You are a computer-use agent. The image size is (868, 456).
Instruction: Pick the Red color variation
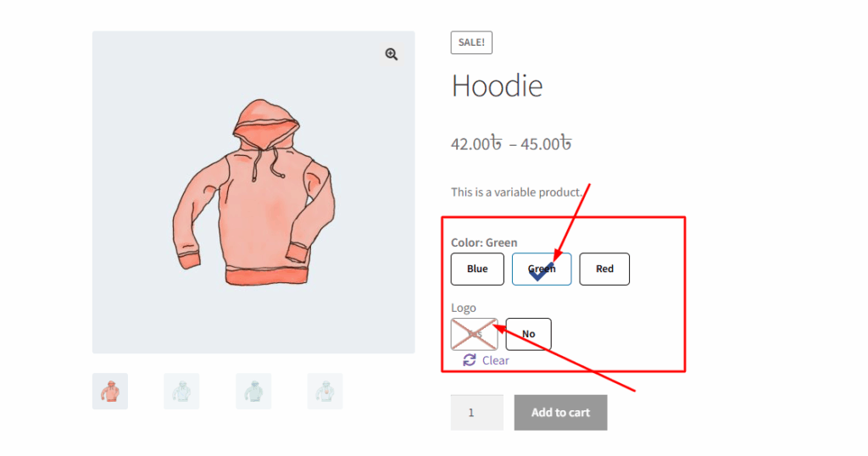pyautogui.click(x=604, y=269)
